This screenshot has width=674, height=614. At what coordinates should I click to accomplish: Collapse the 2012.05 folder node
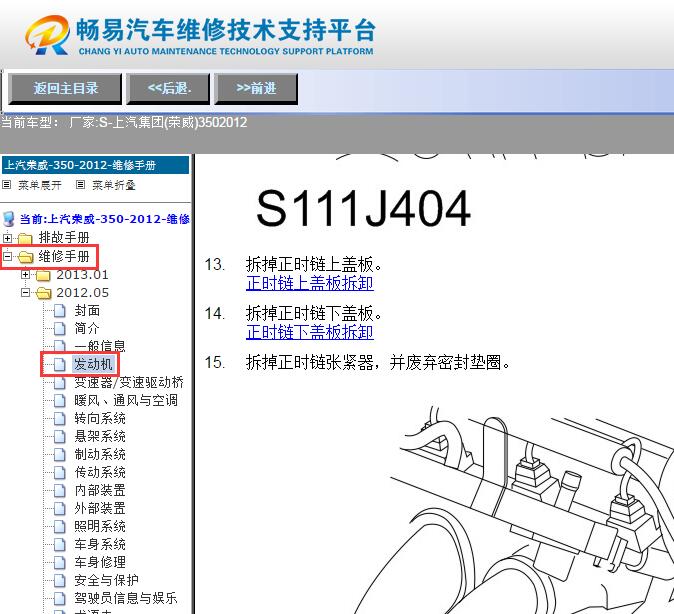[x=25, y=292]
